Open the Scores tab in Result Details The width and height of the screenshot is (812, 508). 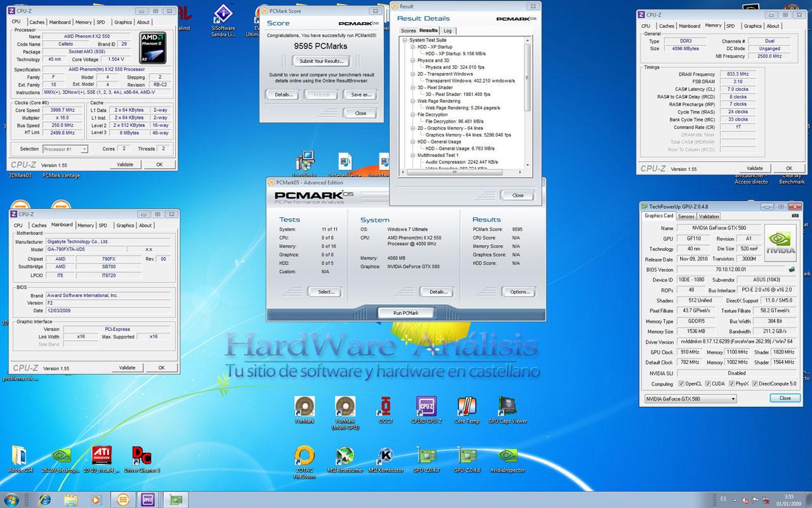[409, 30]
